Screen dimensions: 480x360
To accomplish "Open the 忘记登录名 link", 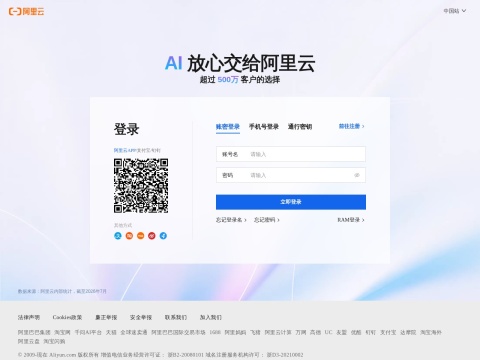I will click(231, 220).
